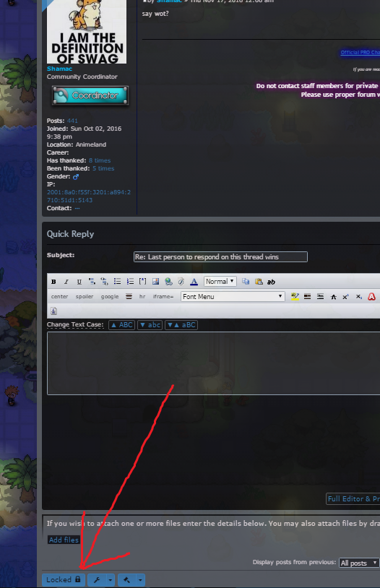Apply highlight text icon
Screen dimensions: 380x588
coord(295,297)
